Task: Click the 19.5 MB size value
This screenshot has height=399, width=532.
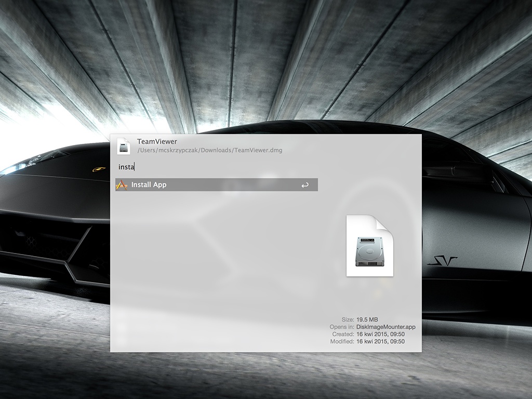Action: point(367,320)
